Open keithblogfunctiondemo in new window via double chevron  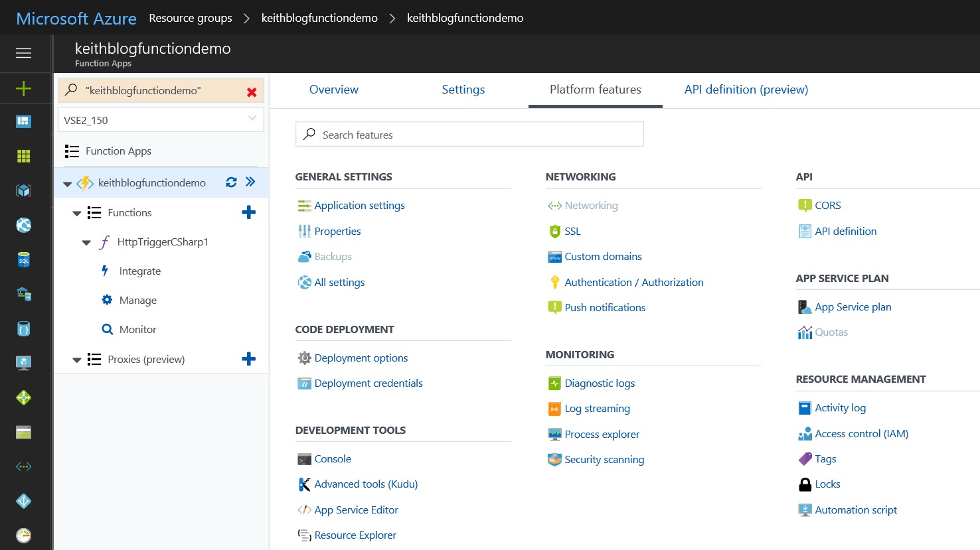click(x=248, y=182)
